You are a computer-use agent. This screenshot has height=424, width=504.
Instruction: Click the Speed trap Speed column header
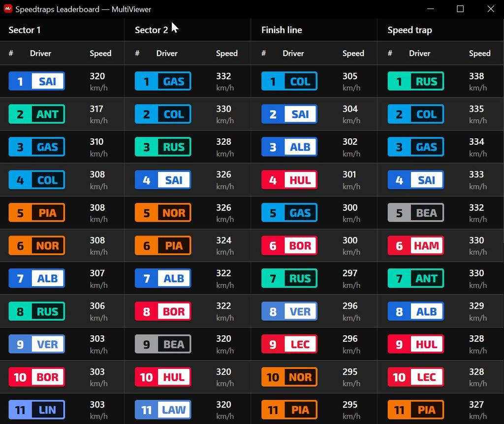pos(479,53)
